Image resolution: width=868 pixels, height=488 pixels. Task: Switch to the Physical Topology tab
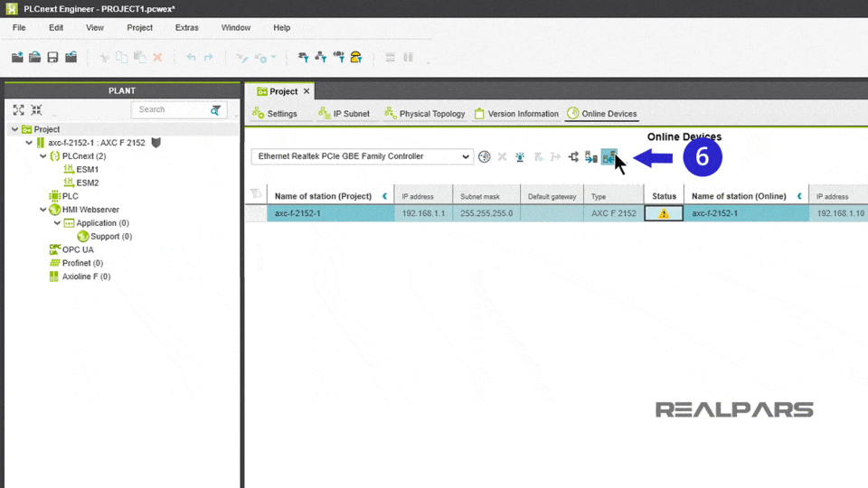click(425, 114)
